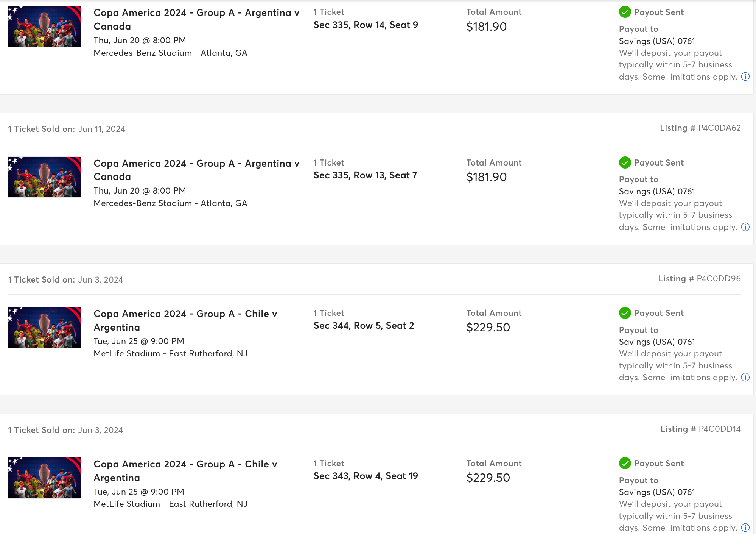The height and width of the screenshot is (534, 756).
Task: Open event thumbnail for listing P4C0DD96
Action: click(45, 328)
